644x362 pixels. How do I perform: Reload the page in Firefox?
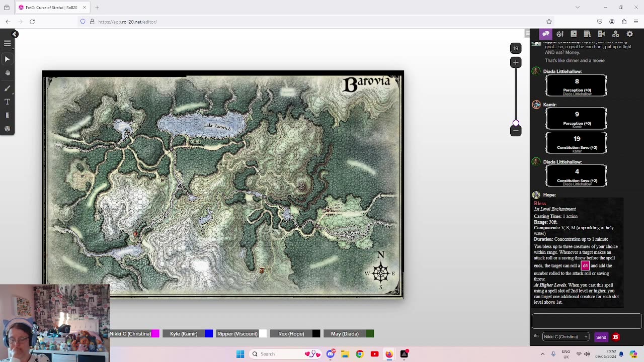tap(32, 22)
